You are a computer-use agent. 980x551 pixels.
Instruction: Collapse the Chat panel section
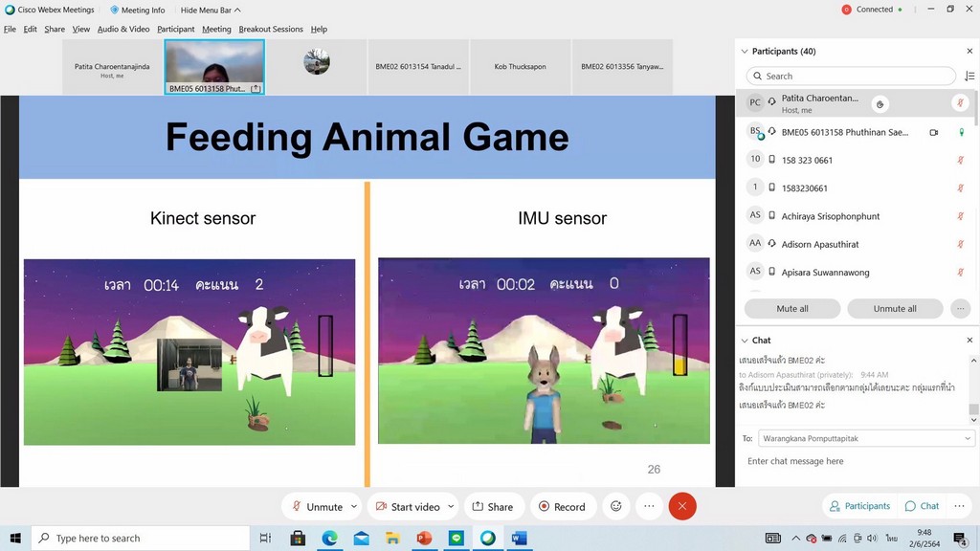[744, 340]
